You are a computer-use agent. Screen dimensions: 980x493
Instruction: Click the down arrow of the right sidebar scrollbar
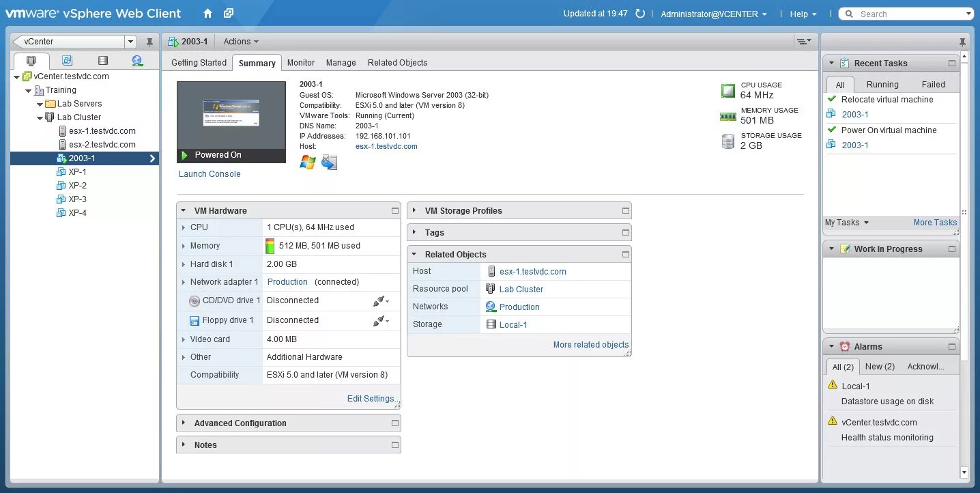[964, 472]
